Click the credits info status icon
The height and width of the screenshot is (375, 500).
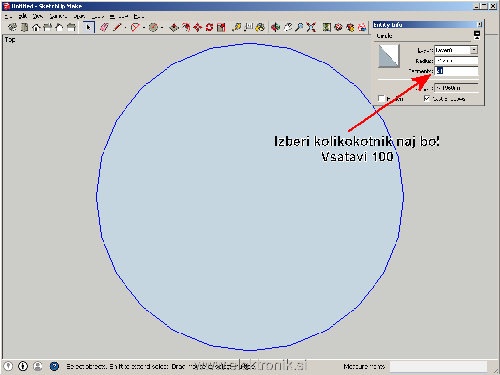pos(23,366)
